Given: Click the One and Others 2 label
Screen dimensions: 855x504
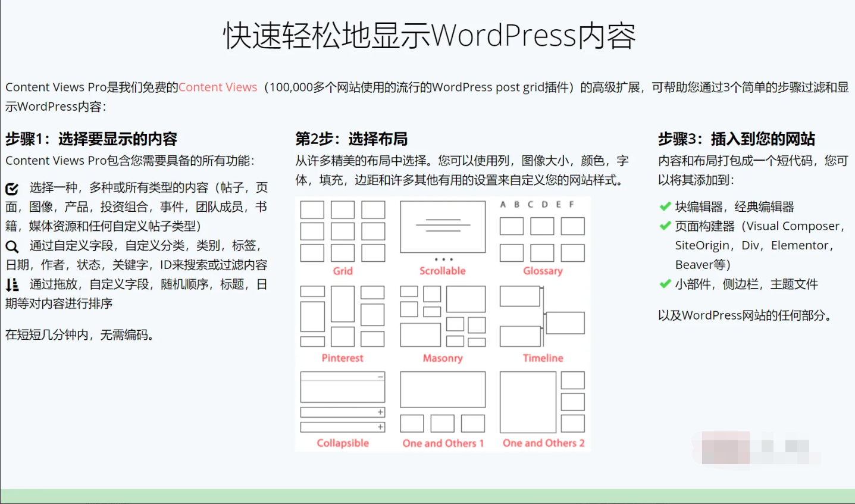Looking at the screenshot, I should point(544,443).
